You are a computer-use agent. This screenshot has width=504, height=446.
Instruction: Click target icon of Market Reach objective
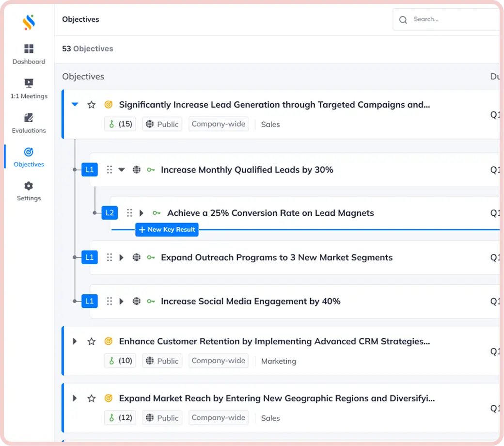(109, 398)
